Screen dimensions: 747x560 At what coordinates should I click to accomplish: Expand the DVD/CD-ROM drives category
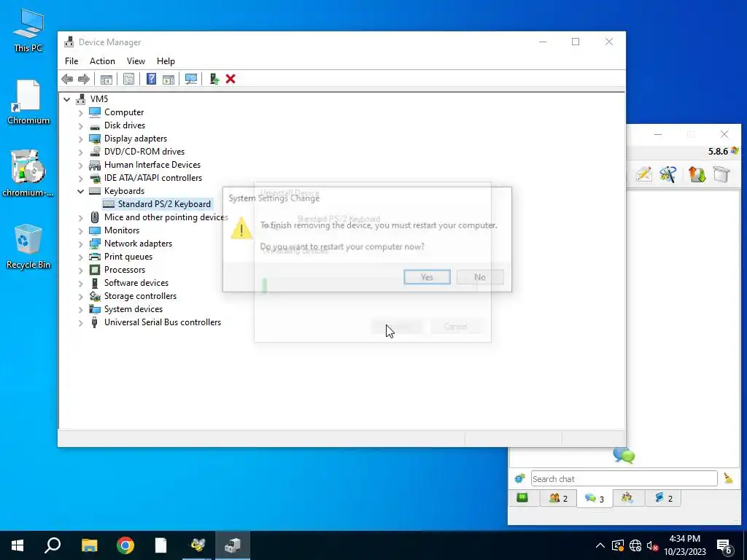point(80,152)
